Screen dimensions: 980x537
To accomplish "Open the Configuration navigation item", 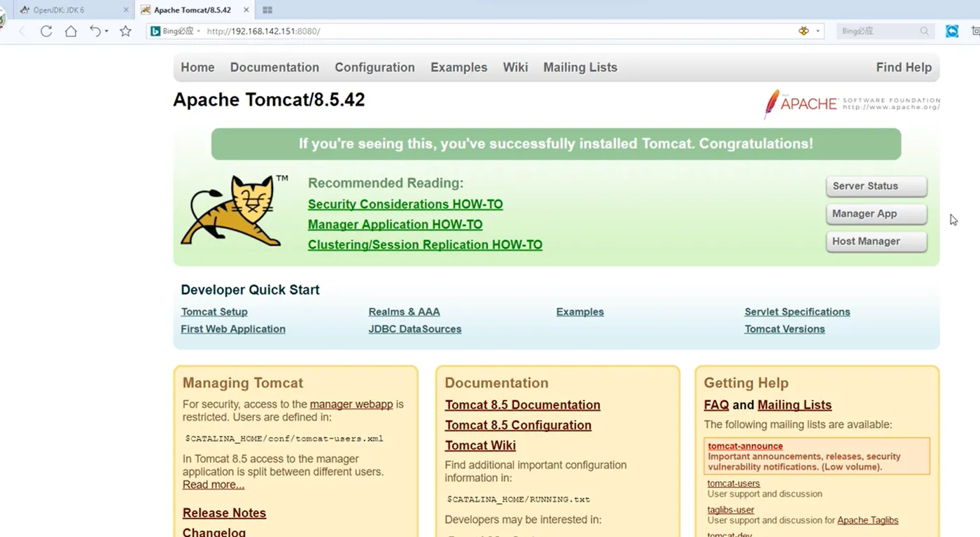I will [x=374, y=67].
